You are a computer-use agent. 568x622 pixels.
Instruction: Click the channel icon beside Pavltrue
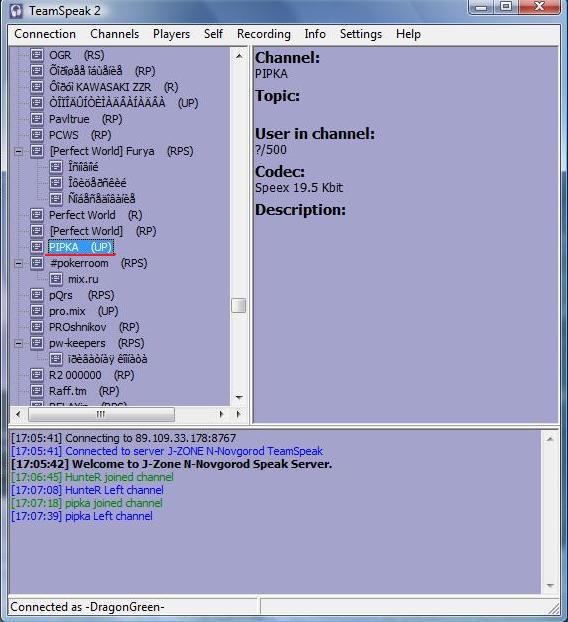tap(37, 119)
